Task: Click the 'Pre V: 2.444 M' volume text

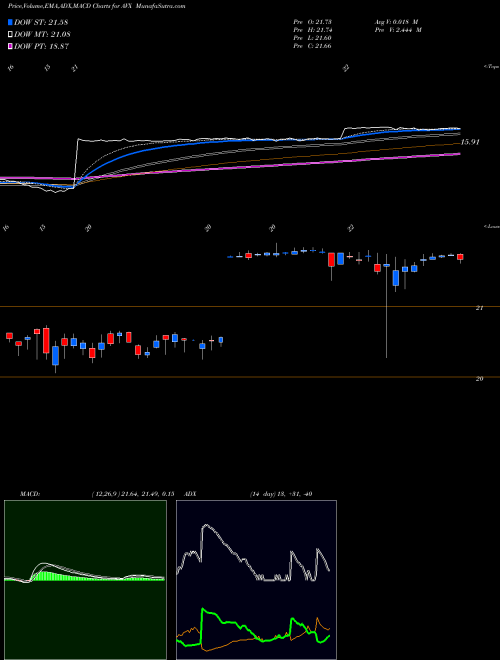Action: (x=398, y=30)
